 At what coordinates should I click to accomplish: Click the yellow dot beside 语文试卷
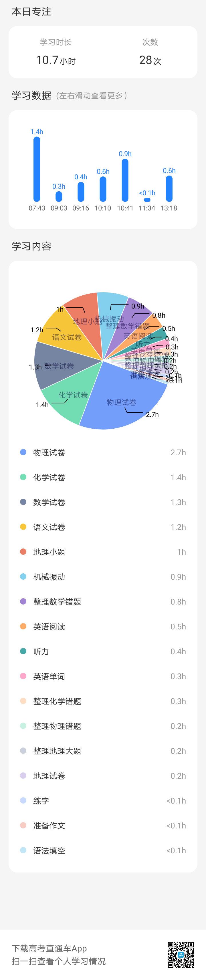click(x=23, y=527)
